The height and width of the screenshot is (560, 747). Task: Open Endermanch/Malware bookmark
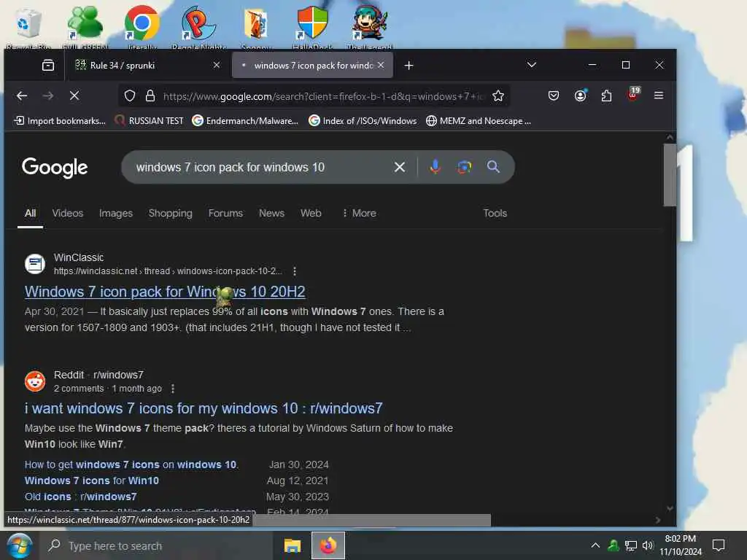[x=245, y=121]
